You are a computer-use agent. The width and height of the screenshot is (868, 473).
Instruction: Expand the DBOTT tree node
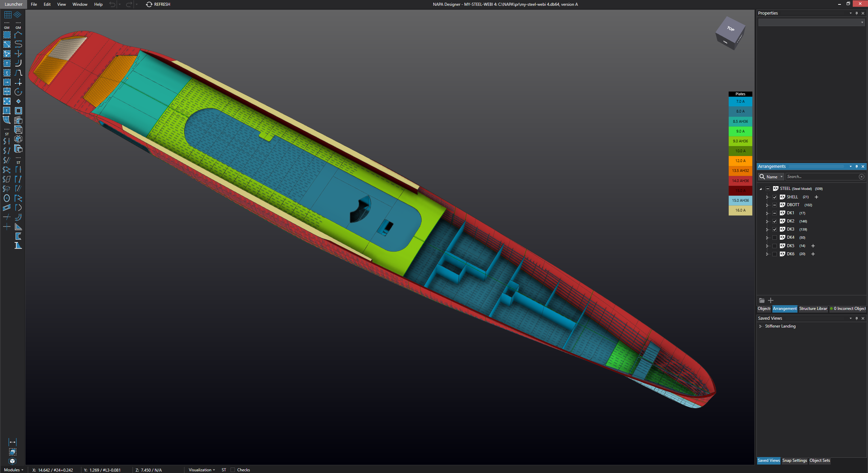pyautogui.click(x=767, y=205)
